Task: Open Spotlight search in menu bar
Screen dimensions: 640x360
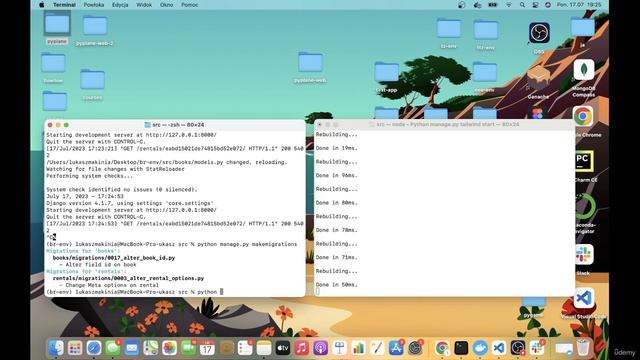Action: [522, 5]
